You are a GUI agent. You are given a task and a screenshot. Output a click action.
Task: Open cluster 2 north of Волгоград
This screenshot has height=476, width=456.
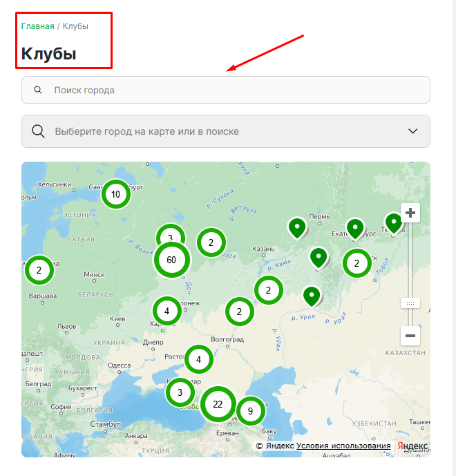[240, 312]
